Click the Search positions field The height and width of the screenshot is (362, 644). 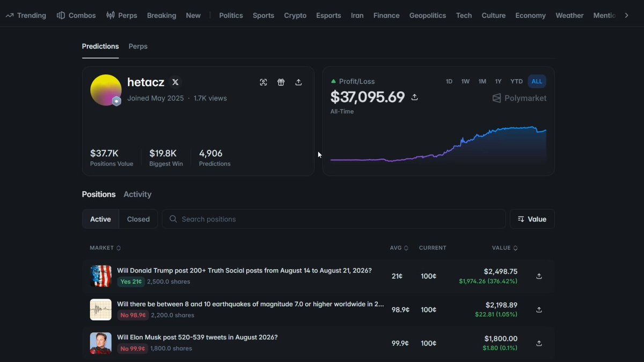334,219
